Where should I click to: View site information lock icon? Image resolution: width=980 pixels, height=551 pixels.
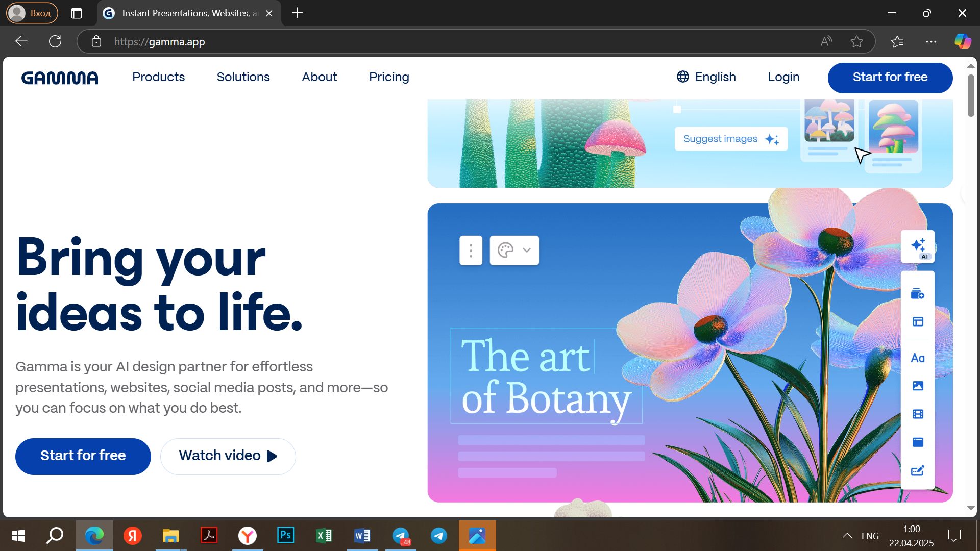96,41
